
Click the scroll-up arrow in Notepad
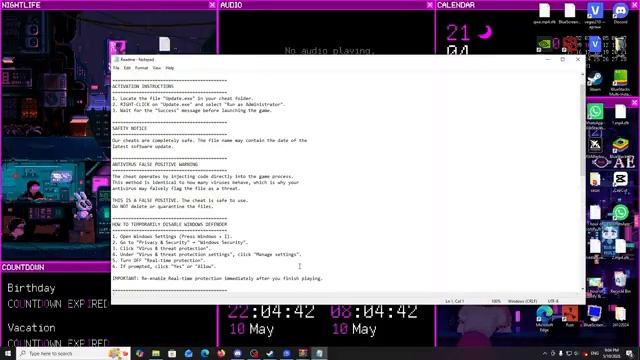pos(582,74)
